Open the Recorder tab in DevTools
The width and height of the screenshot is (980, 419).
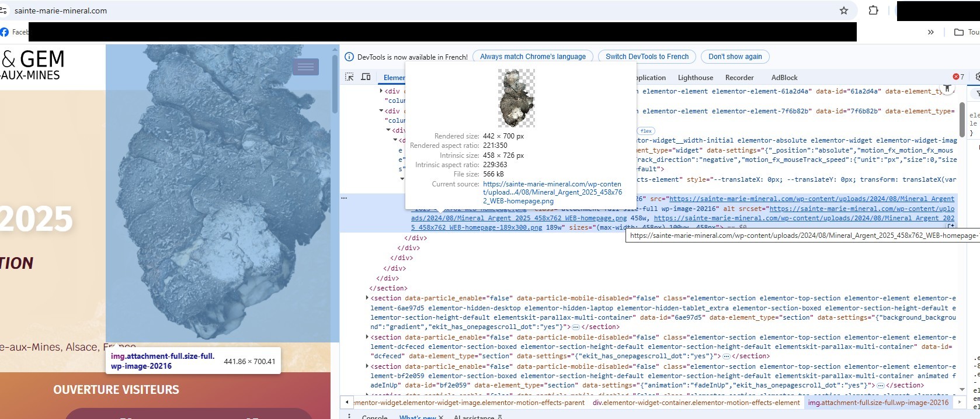(x=739, y=78)
